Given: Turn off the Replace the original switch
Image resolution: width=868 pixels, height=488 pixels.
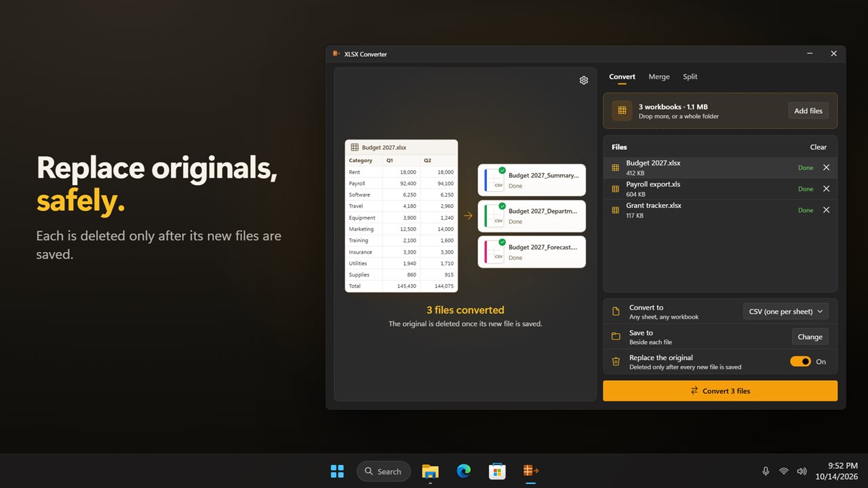Looking at the screenshot, I should pyautogui.click(x=800, y=361).
